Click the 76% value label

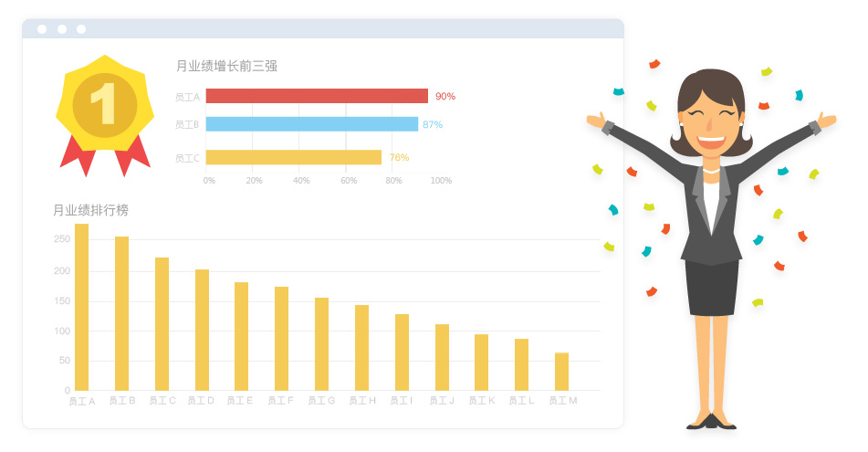click(x=399, y=157)
